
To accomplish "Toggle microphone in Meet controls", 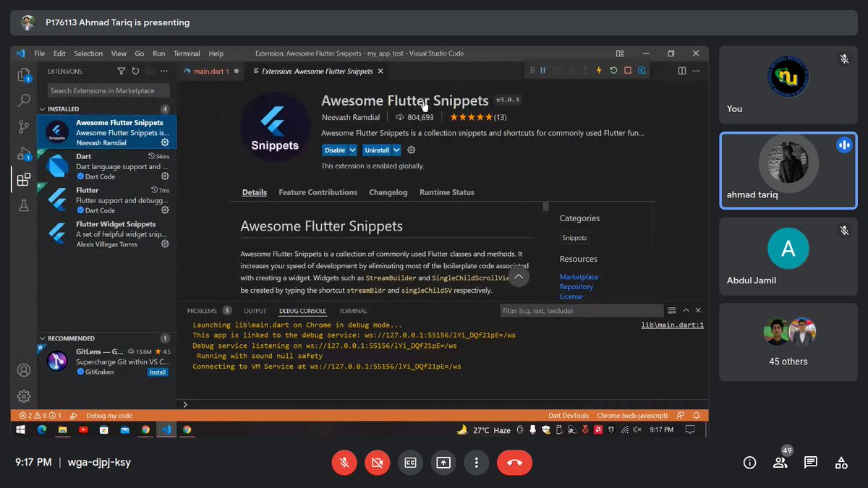I will click(x=344, y=463).
